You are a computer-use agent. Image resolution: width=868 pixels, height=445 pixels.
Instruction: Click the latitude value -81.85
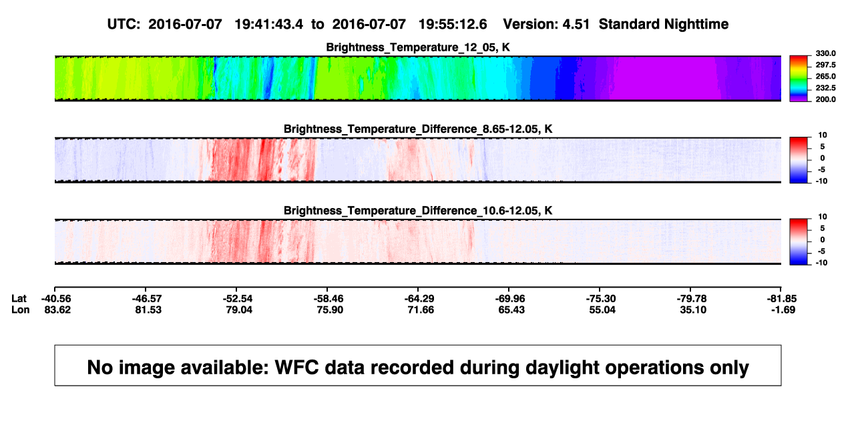783,298
